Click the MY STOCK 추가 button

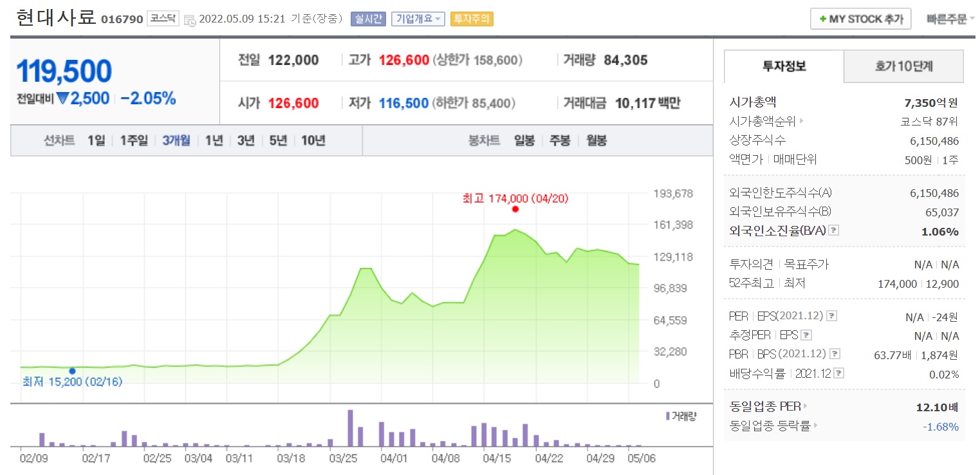click(860, 18)
